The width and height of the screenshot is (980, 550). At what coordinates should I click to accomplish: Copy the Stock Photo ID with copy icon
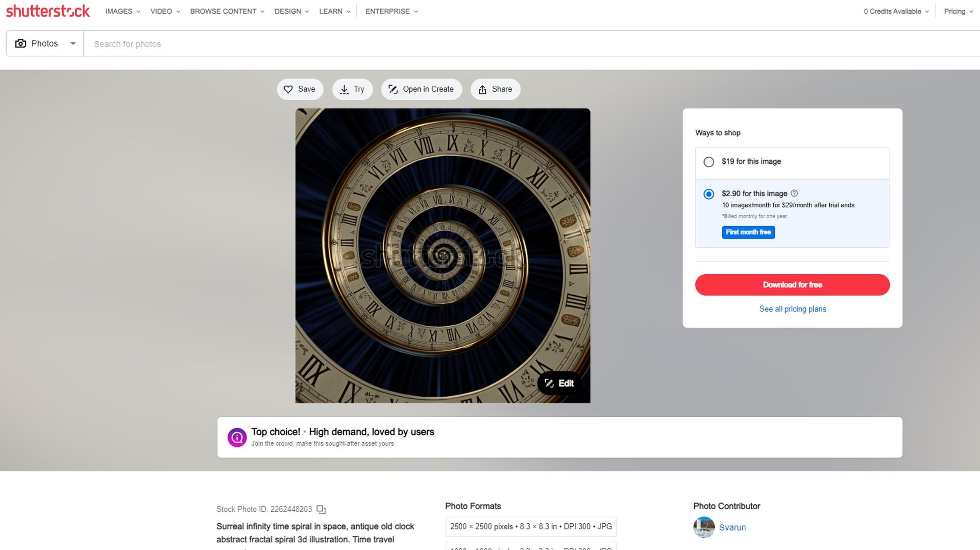click(321, 509)
